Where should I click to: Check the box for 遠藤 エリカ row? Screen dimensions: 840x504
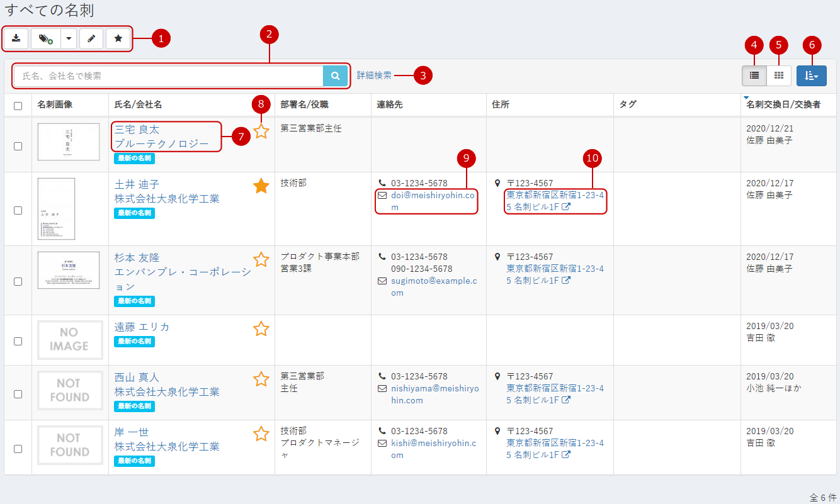pos(18,340)
